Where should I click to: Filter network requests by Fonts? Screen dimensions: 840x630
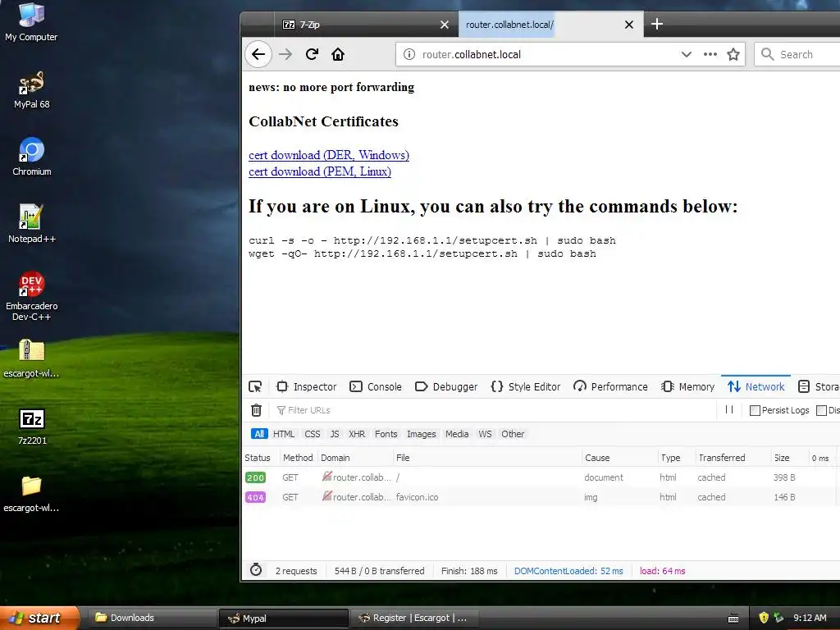(386, 434)
